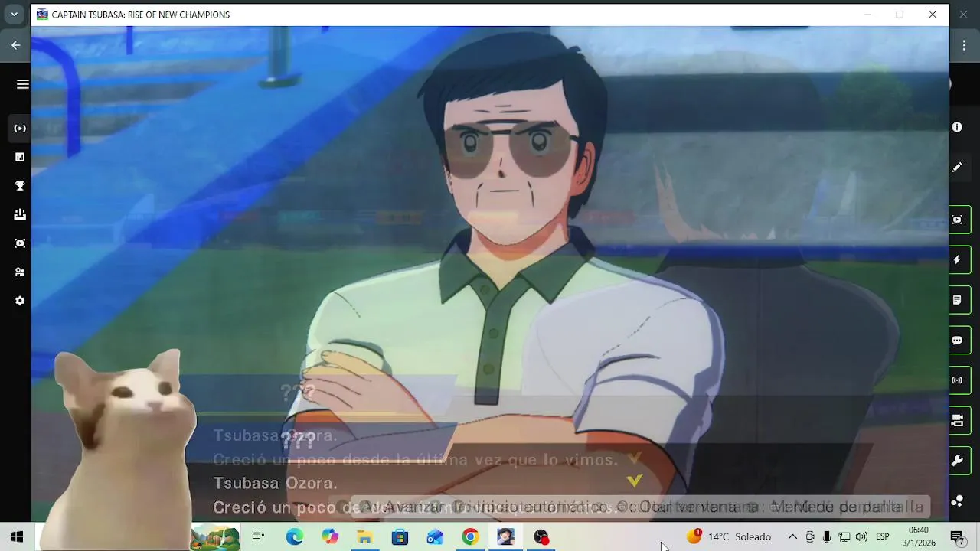Open settings gear in left sidebar
This screenshot has width=980, height=551.
[20, 301]
